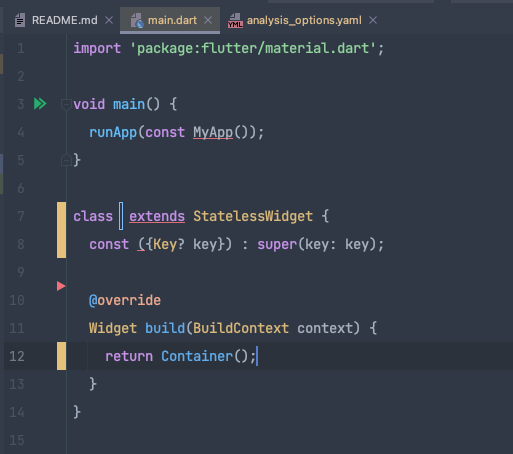Click the const keyword on line 8
Image resolution: width=513 pixels, height=454 pixels.
pyautogui.click(x=109, y=244)
